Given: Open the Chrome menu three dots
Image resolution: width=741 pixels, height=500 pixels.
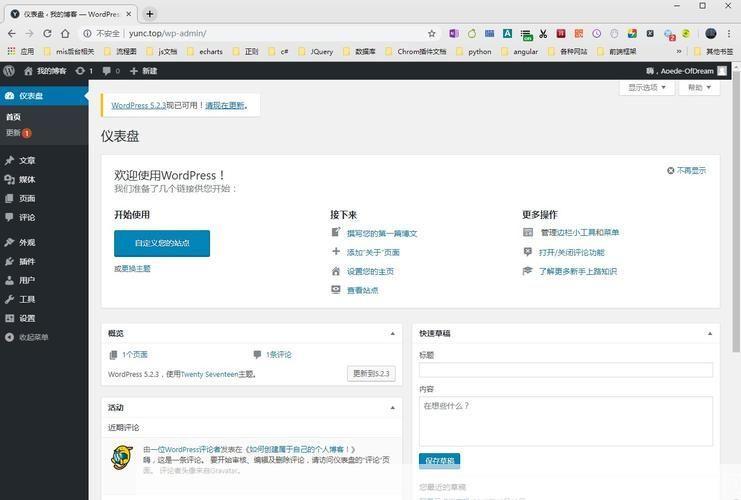Looking at the screenshot, I should pyautogui.click(x=729, y=34).
